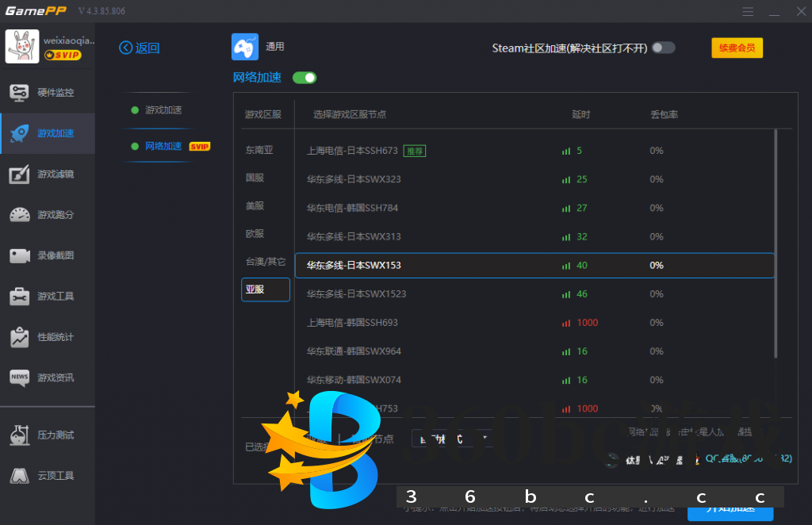Select node 上海电信-日本SSH673 from the list
The height and width of the screenshot is (525, 812).
351,150
